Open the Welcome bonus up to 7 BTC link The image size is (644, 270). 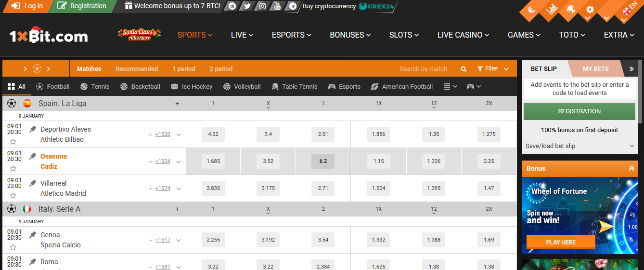[172, 6]
